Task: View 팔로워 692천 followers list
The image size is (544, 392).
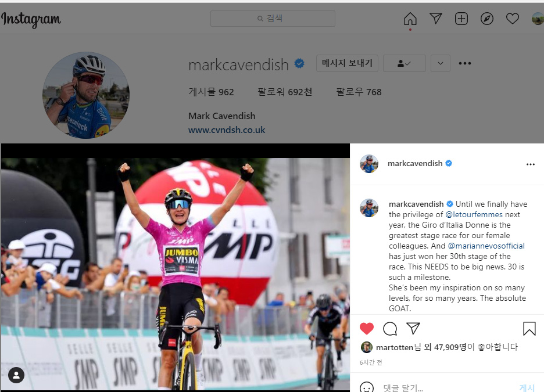Action: 285,92
